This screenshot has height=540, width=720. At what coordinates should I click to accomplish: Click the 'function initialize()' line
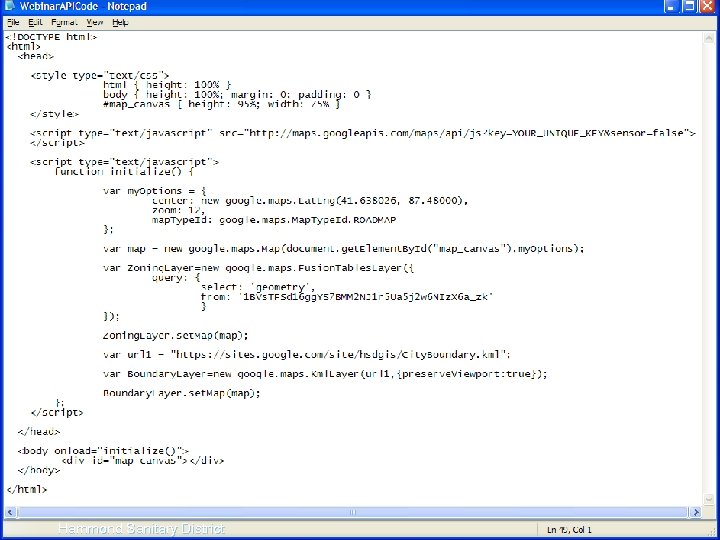pyautogui.click(x=124, y=172)
